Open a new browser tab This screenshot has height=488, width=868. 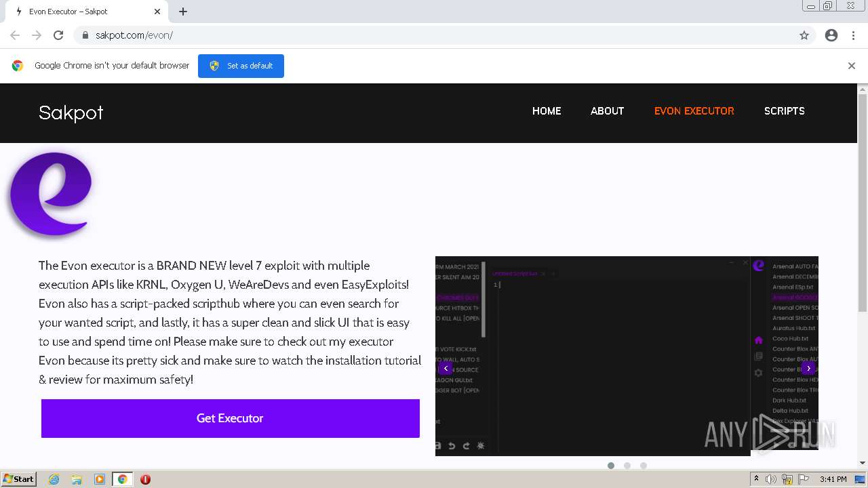(183, 12)
